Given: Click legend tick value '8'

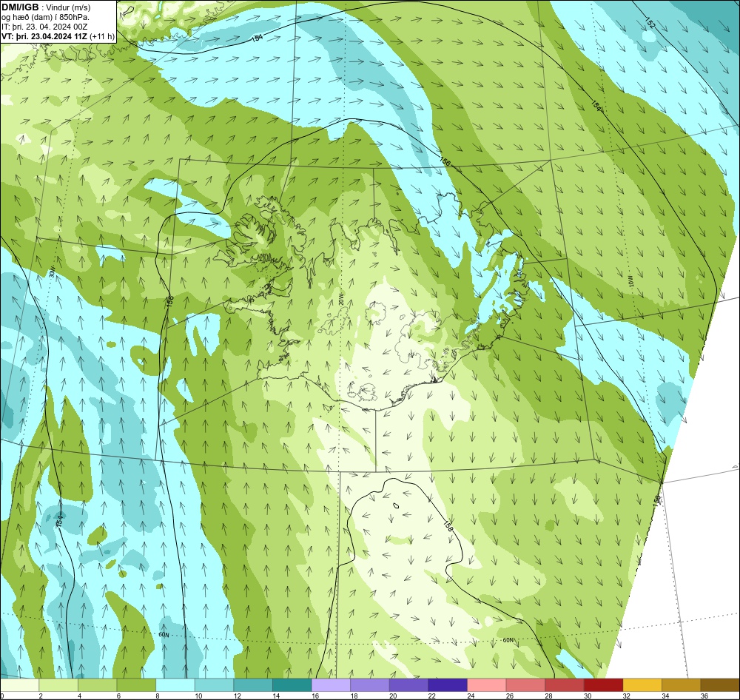Looking at the screenshot, I should click(x=157, y=696).
